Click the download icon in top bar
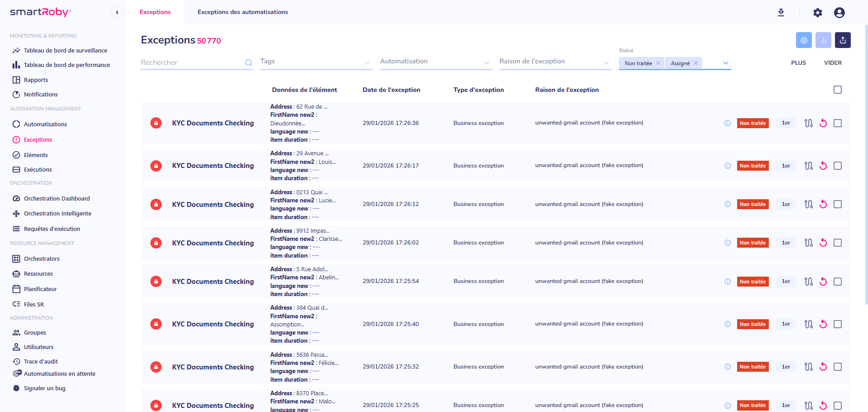Image resolution: width=868 pixels, height=412 pixels. point(781,13)
